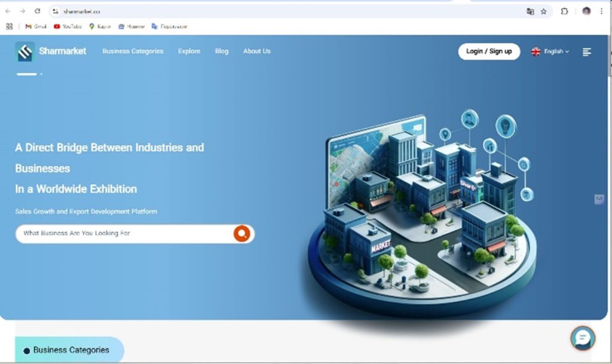
Task: View site information in the address bar
Action: [x=55, y=11]
